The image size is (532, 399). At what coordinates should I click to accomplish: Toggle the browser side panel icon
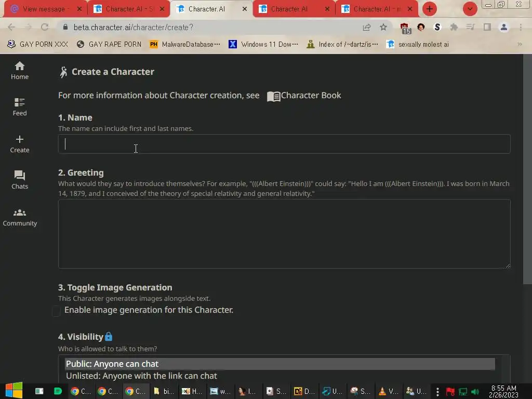tap(487, 27)
